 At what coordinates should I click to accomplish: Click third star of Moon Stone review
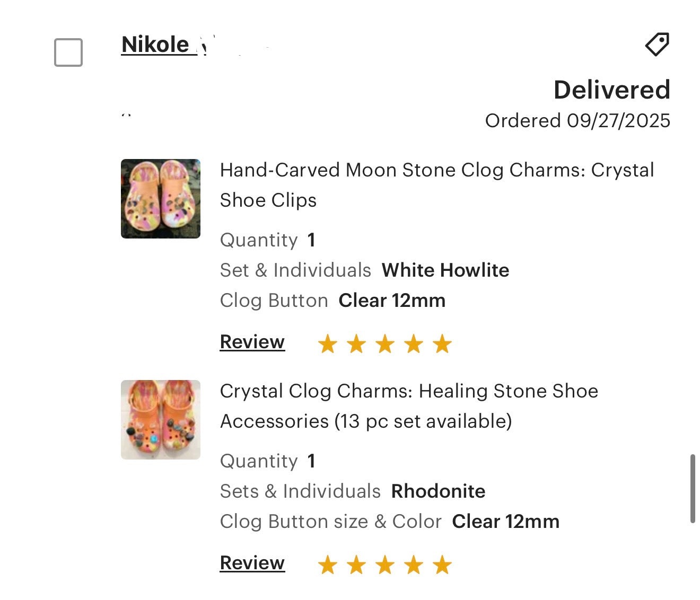385,344
